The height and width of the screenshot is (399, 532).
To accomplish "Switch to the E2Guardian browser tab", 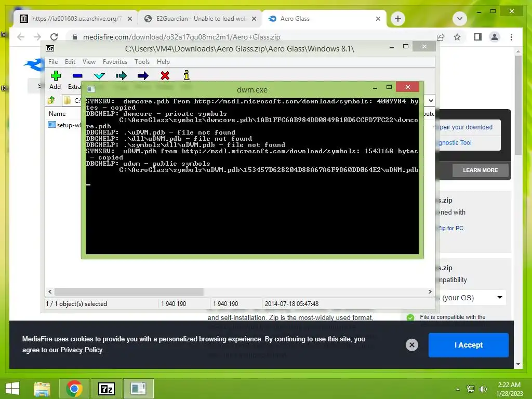I will [x=200, y=19].
